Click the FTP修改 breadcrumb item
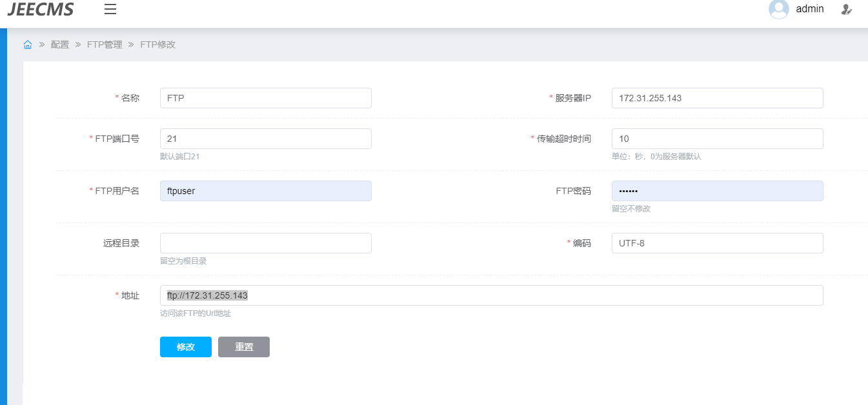The width and height of the screenshot is (868, 405). [x=158, y=44]
